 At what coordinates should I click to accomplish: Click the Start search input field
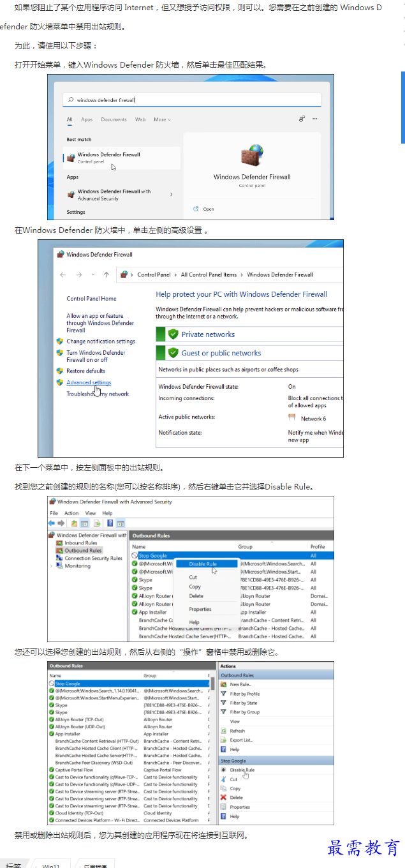pos(191,100)
